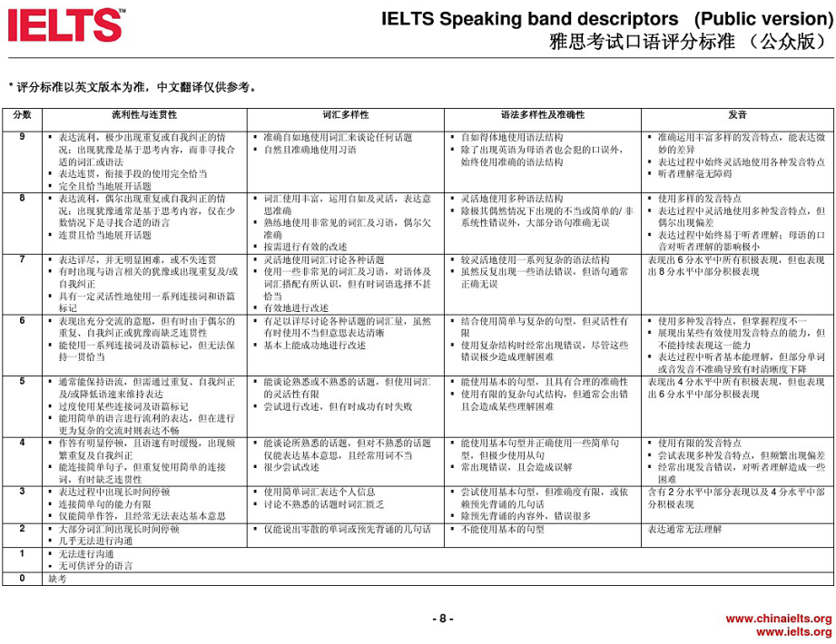Click the 词汇多样性 column header

click(x=345, y=116)
